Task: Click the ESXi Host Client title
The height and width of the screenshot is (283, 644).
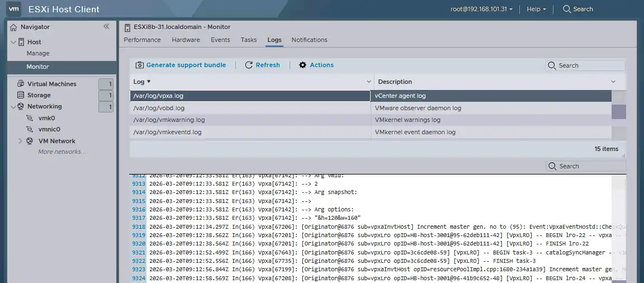Action: pyautogui.click(x=64, y=9)
